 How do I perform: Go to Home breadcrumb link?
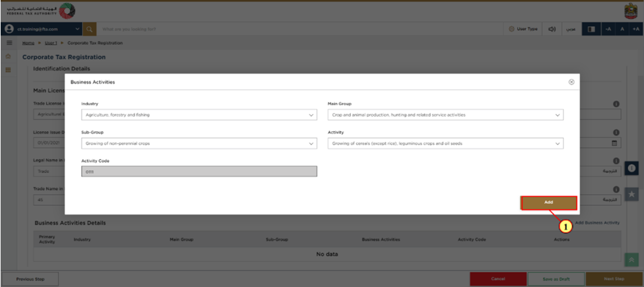[x=28, y=43]
